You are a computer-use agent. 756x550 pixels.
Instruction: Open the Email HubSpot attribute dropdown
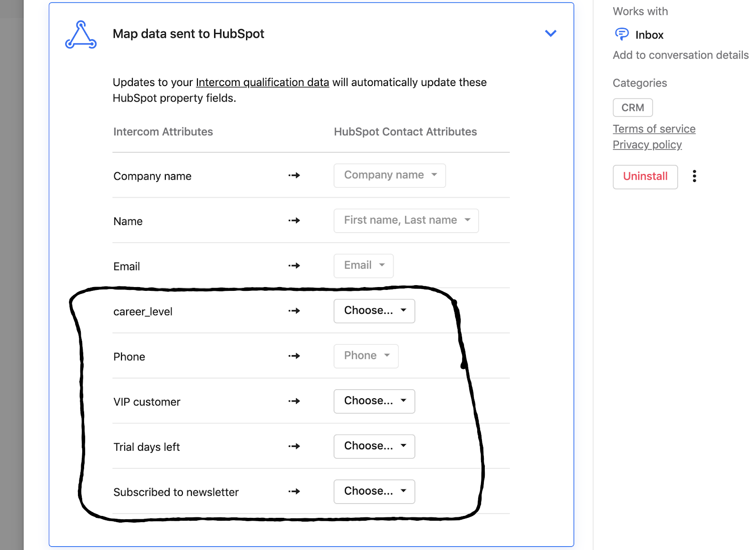pos(364,266)
